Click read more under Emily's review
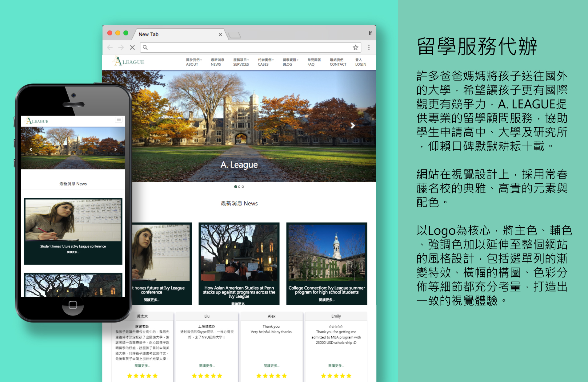 [336, 366]
